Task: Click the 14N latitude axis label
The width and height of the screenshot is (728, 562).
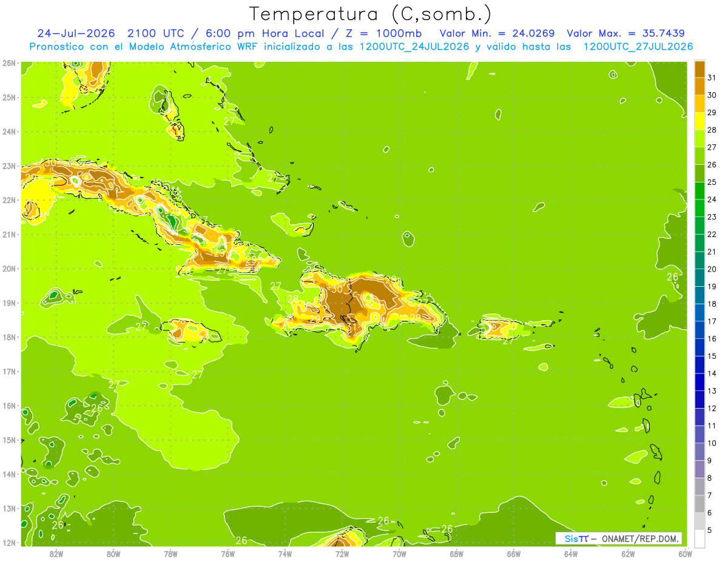Action: (x=8, y=474)
